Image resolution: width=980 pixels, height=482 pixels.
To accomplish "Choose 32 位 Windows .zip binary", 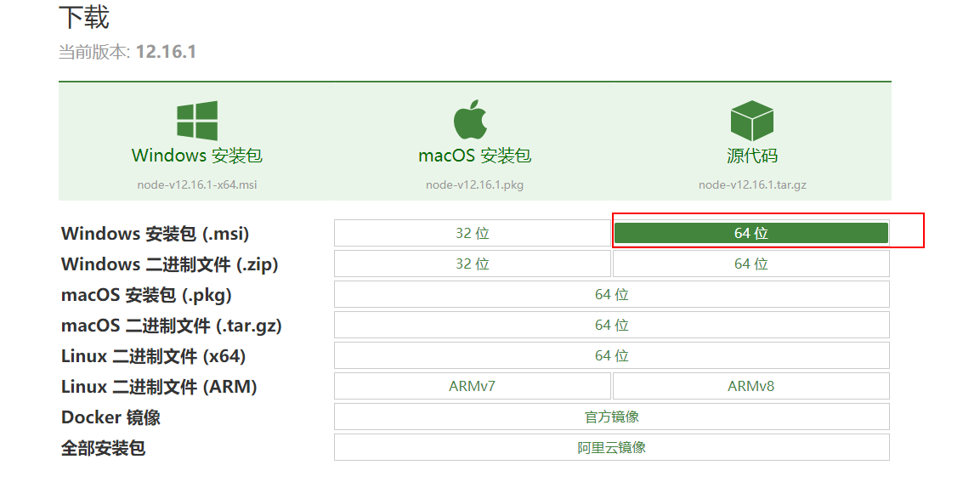I will tap(473, 264).
